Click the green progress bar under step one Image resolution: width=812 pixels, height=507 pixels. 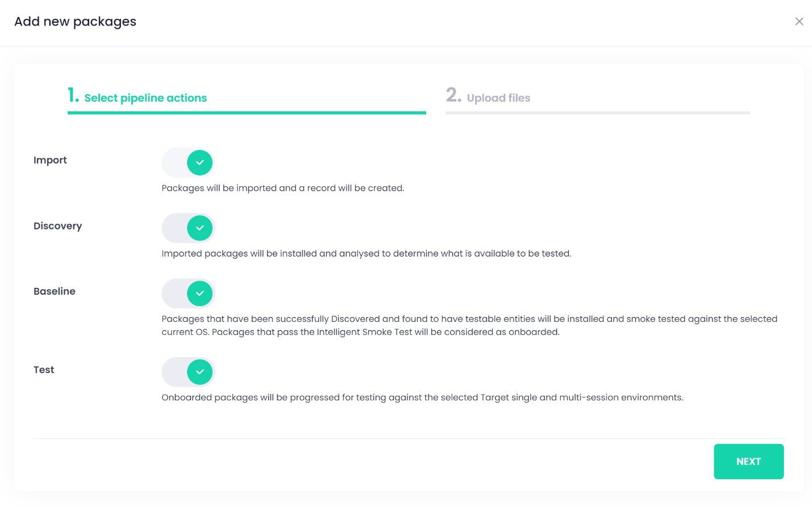(247, 113)
